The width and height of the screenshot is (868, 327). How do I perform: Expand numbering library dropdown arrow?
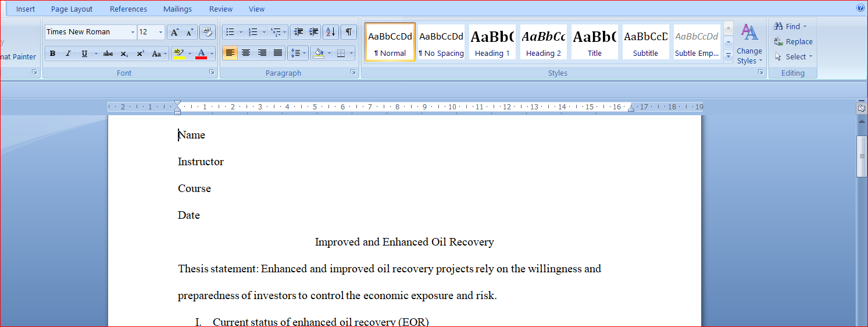[x=264, y=32]
